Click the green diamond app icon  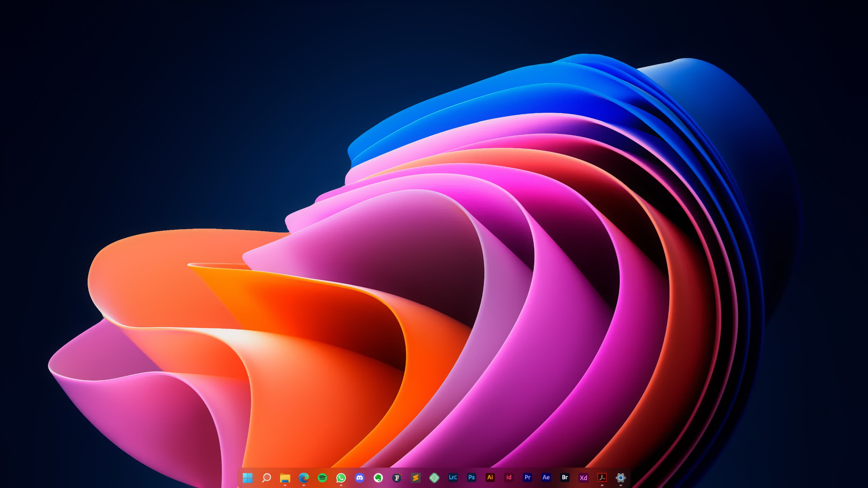(x=434, y=477)
